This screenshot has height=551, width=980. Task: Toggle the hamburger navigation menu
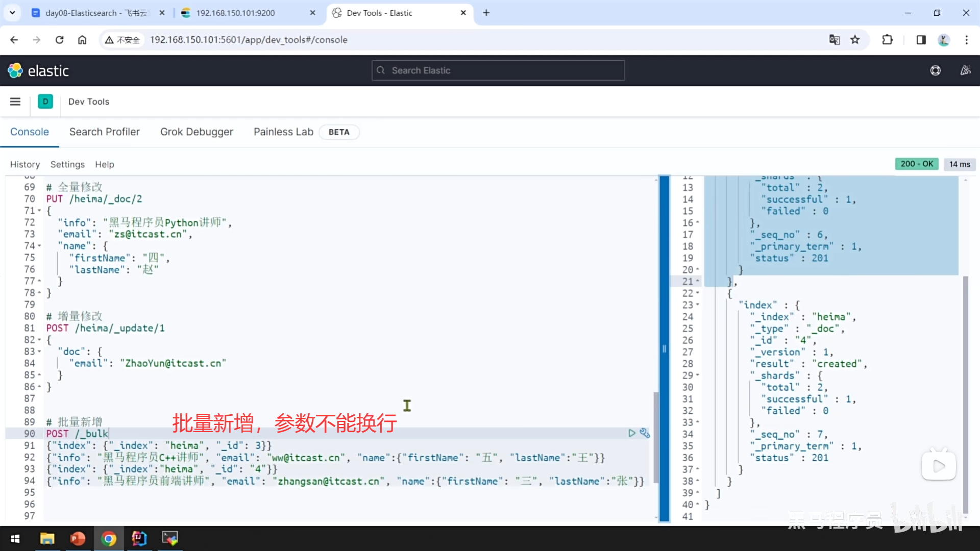pos(15,102)
